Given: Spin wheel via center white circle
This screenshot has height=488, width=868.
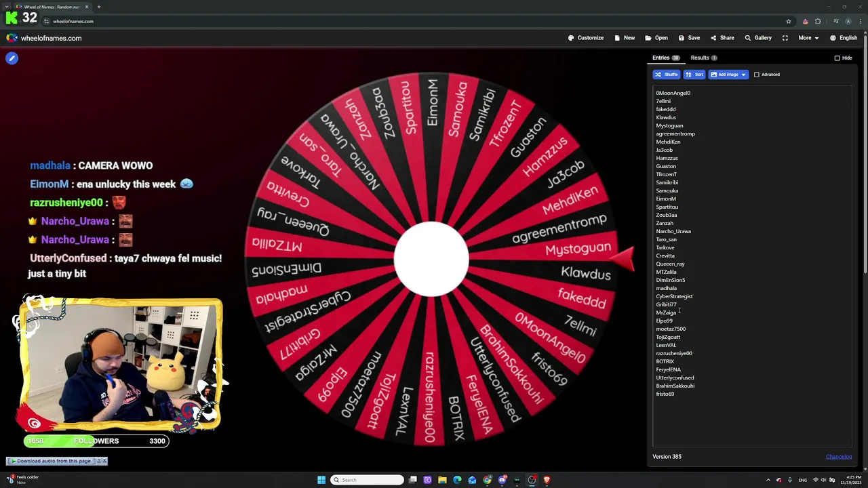Looking at the screenshot, I should 431,260.
